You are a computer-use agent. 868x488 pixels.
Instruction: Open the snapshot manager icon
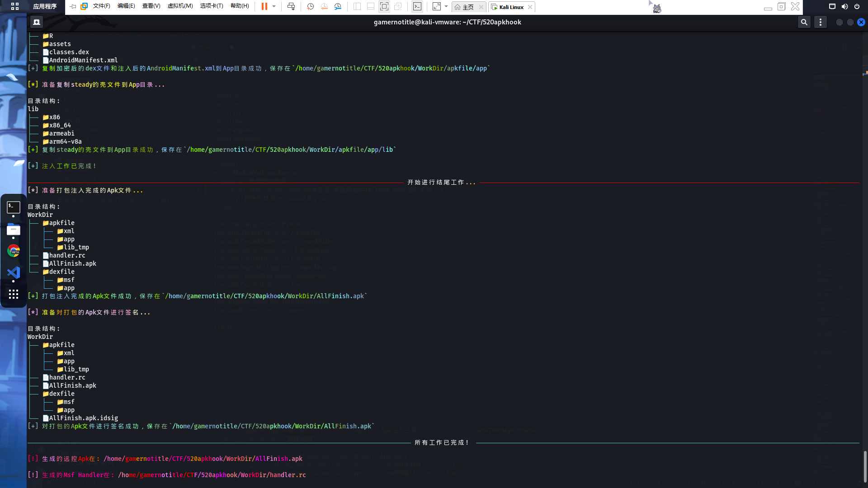338,6
